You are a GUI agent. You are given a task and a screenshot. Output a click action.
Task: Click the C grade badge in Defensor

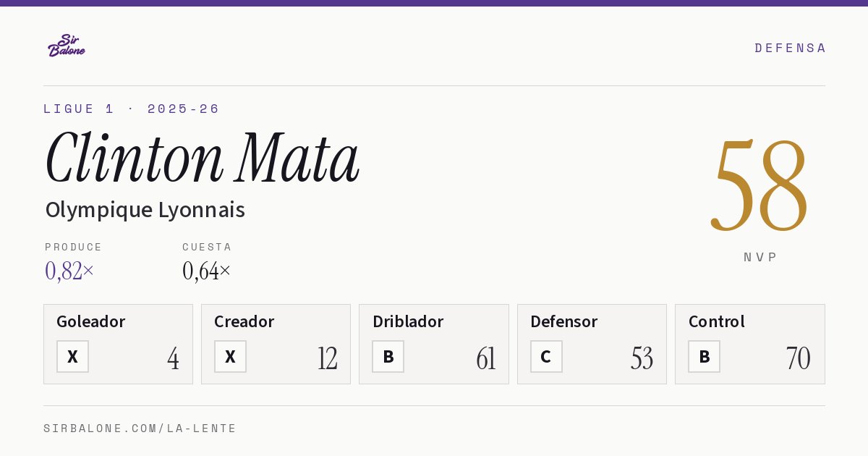pyautogui.click(x=546, y=356)
